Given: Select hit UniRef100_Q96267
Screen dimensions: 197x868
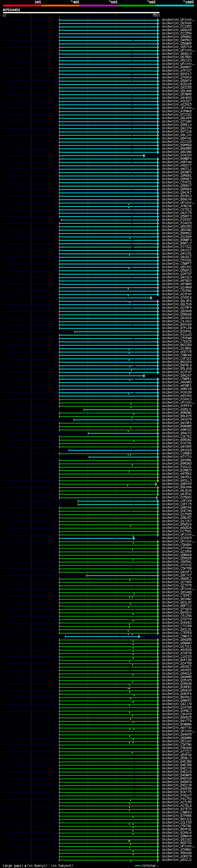Looking at the screenshot, I should (x=176, y=376).
